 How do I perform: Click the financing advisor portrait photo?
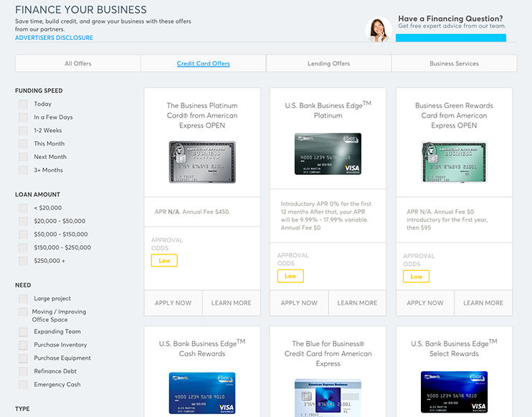point(379,30)
